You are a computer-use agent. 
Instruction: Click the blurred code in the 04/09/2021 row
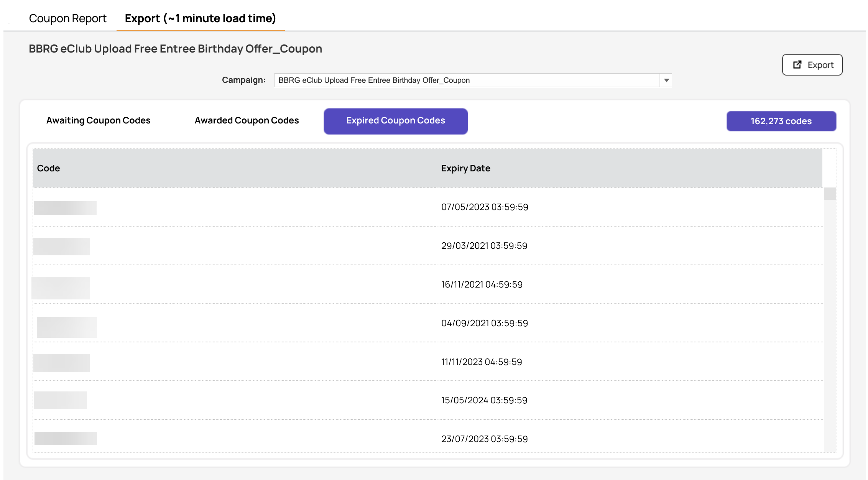(67, 327)
